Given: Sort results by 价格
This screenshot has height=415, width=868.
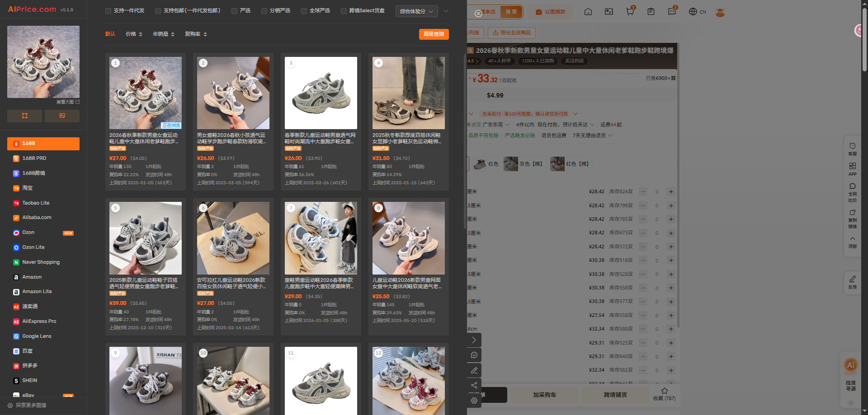Looking at the screenshot, I should point(134,34).
